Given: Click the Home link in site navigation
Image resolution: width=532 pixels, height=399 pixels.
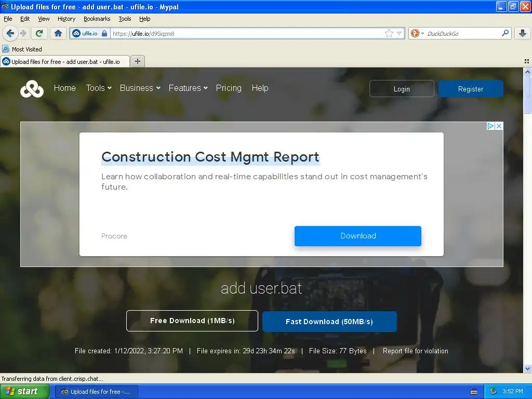Looking at the screenshot, I should pos(64,88).
